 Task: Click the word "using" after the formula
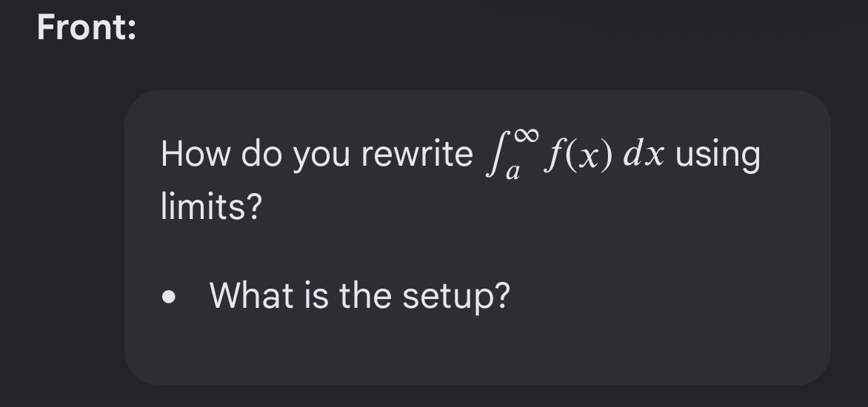pos(718,155)
